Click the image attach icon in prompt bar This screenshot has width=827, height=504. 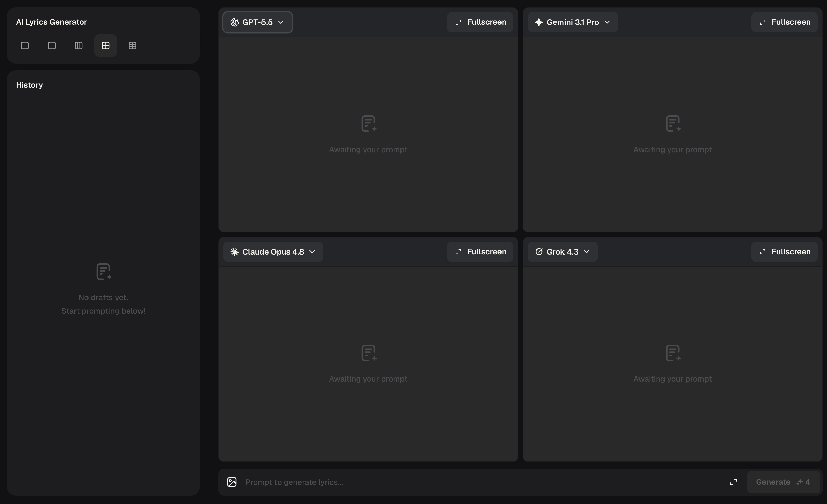(x=232, y=482)
